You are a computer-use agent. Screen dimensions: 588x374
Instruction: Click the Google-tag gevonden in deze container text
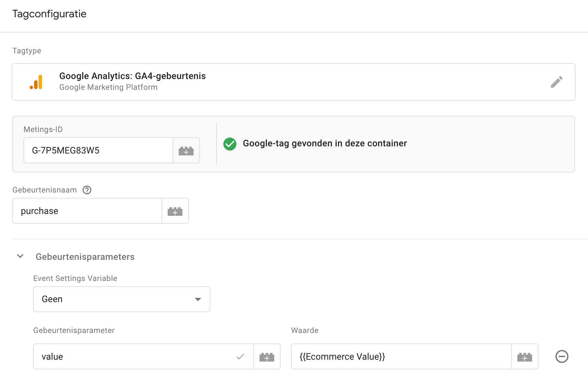click(x=325, y=143)
